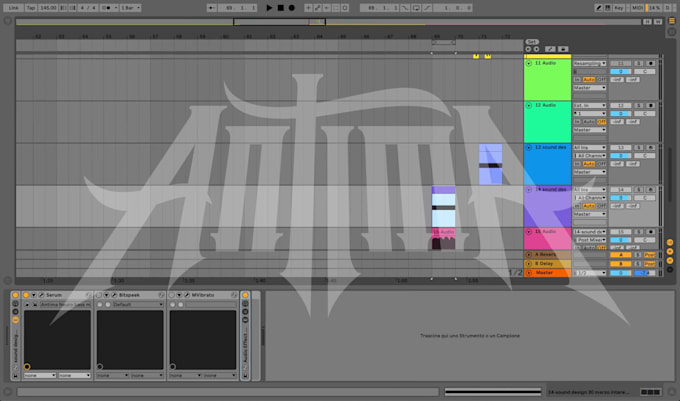Select the 13 sound design clip in arrangement

point(490,164)
